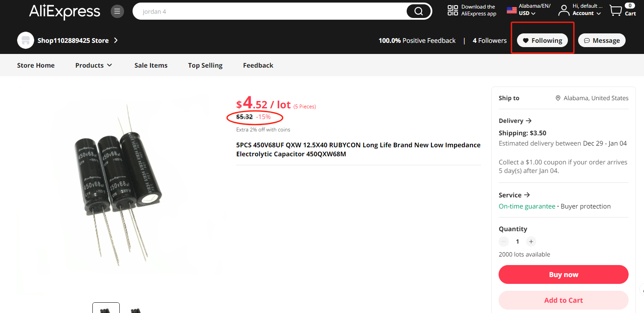Select the first product thumbnail
This screenshot has width=644, height=313.
106,308
